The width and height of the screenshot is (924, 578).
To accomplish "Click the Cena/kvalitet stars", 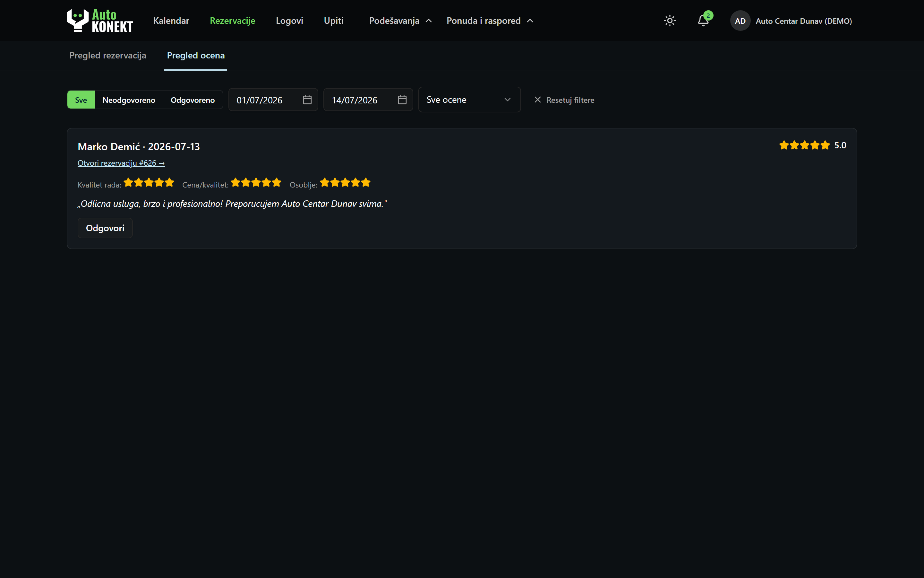I will 256,183.
